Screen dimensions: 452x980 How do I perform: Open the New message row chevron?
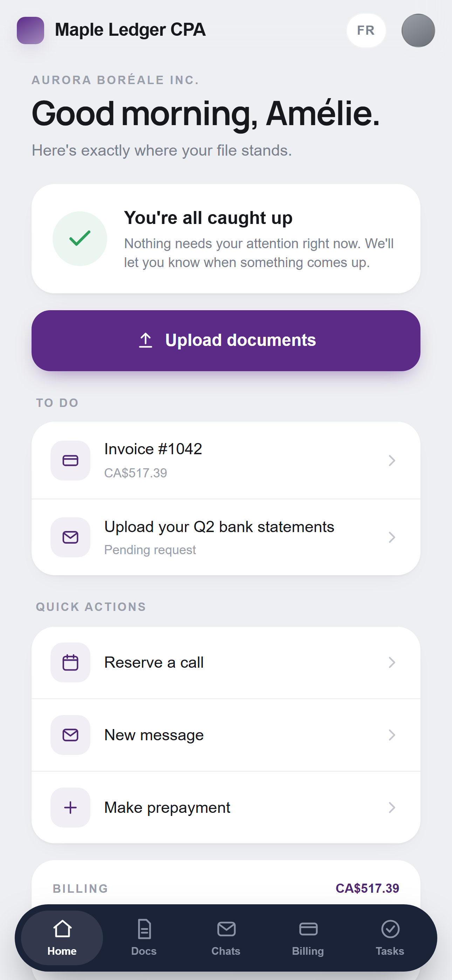point(392,735)
